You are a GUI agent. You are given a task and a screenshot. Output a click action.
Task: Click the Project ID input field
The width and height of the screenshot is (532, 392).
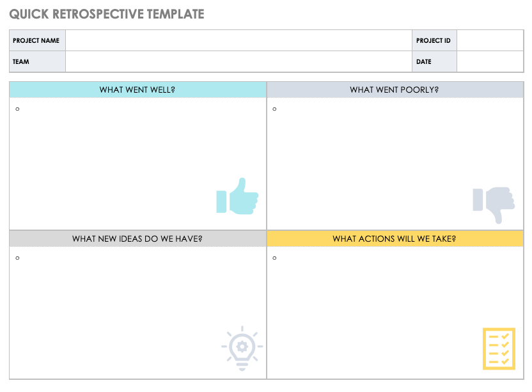pyautogui.click(x=490, y=40)
